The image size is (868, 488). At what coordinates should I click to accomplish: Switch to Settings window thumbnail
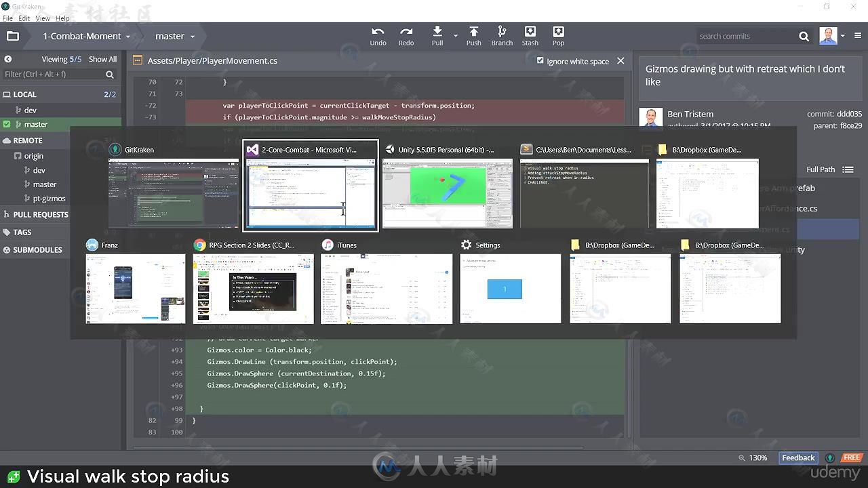point(511,289)
